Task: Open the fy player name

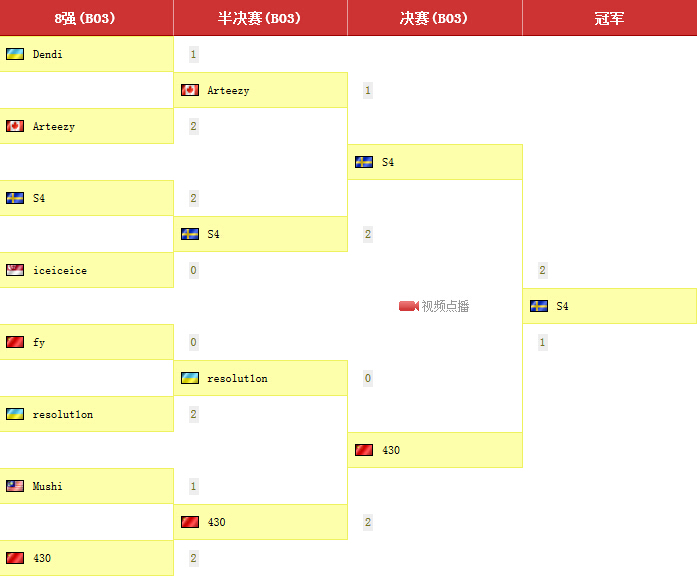Action: click(x=39, y=342)
